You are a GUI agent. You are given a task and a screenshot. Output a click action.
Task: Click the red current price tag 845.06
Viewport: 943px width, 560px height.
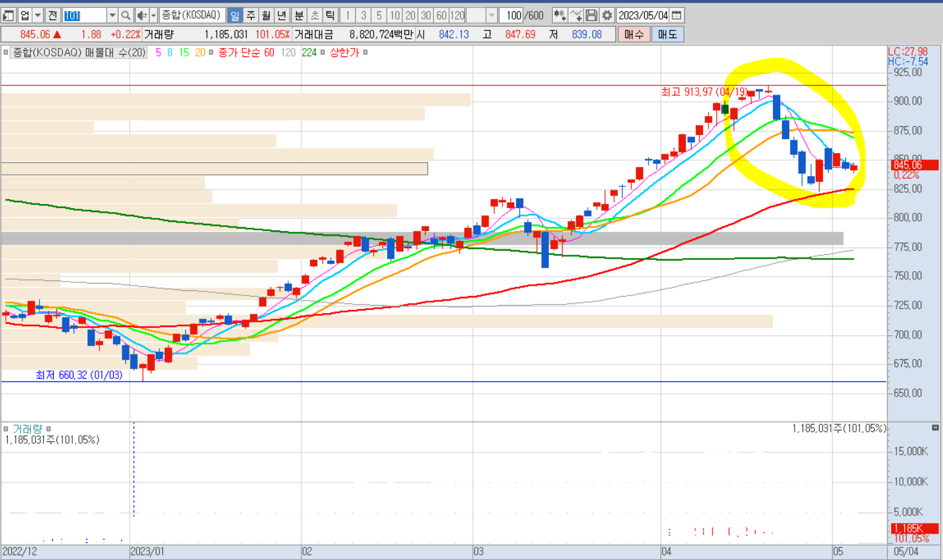pyautogui.click(x=915, y=165)
